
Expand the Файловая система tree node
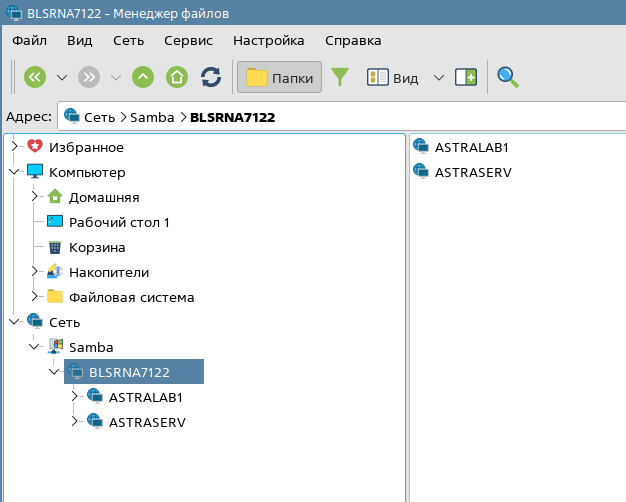pos(34,297)
